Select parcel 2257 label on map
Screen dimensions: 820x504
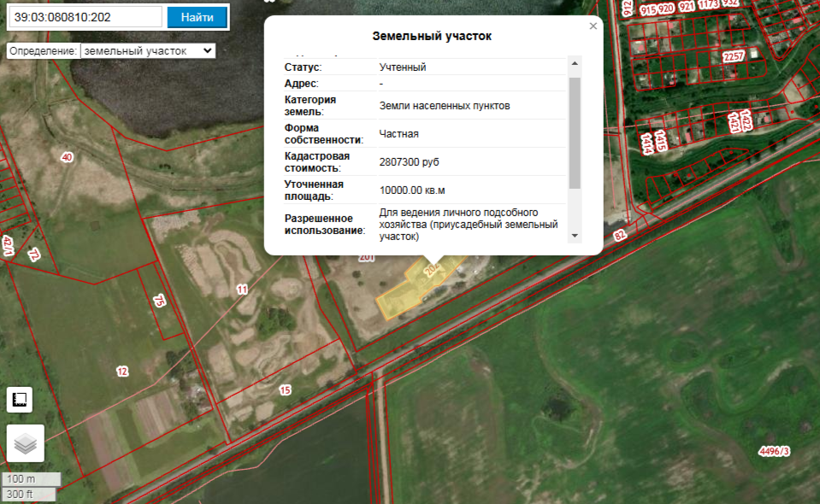pos(734,56)
